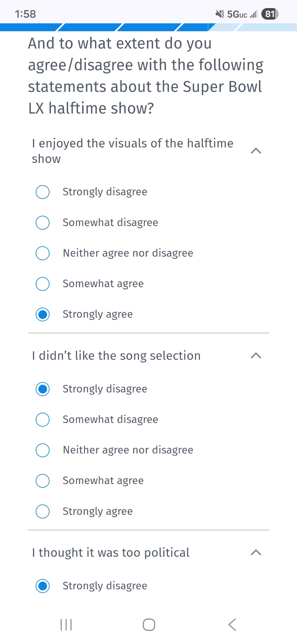Tap 'Somewhat disagree' label under visuals statement
The image size is (297, 644).
coord(110,223)
